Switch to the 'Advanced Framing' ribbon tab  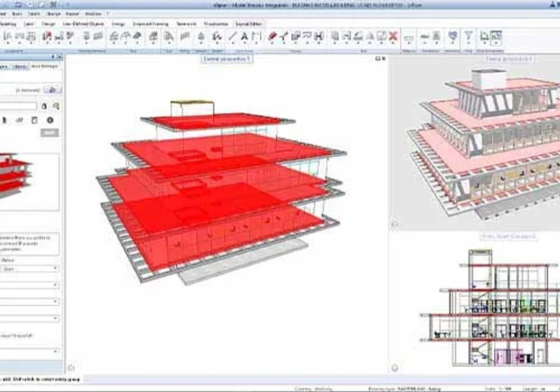(150, 24)
